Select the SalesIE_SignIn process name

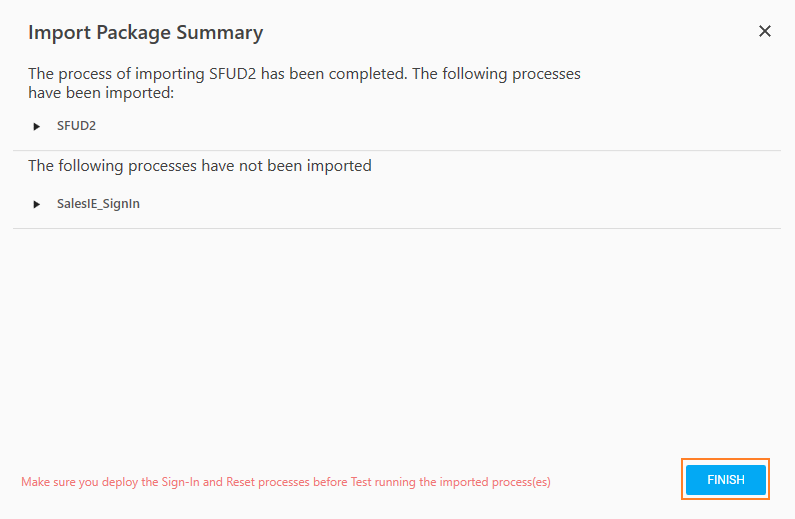tap(98, 204)
